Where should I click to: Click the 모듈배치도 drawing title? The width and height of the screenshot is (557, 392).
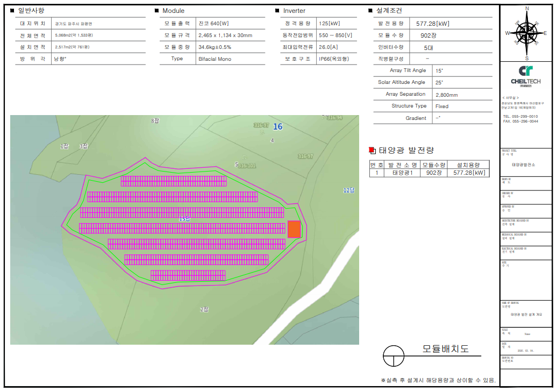[445, 349]
